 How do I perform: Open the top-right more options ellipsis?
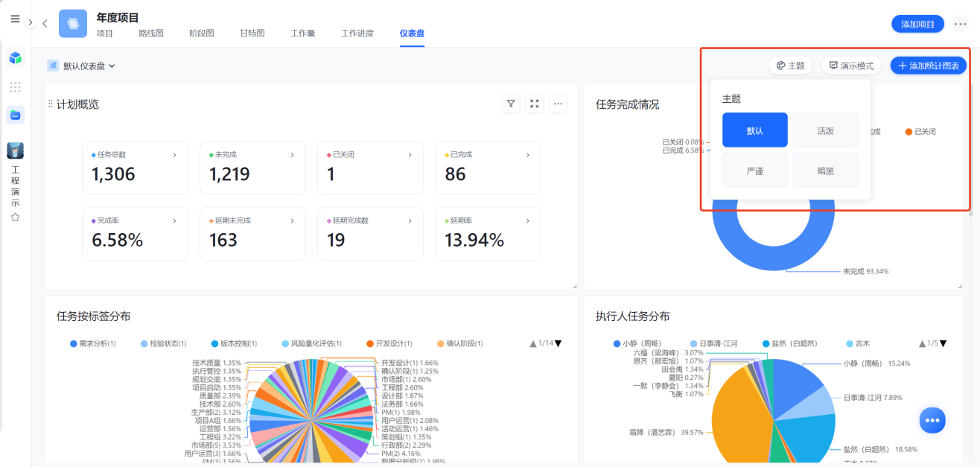960,24
